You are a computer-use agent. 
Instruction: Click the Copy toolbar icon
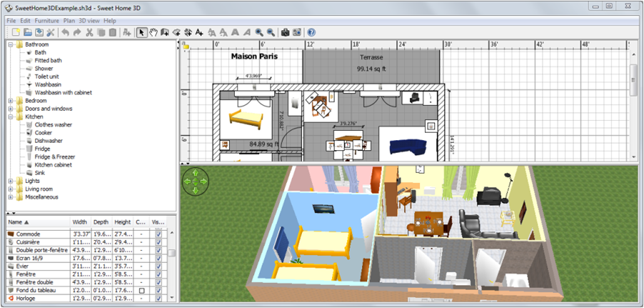[101, 32]
